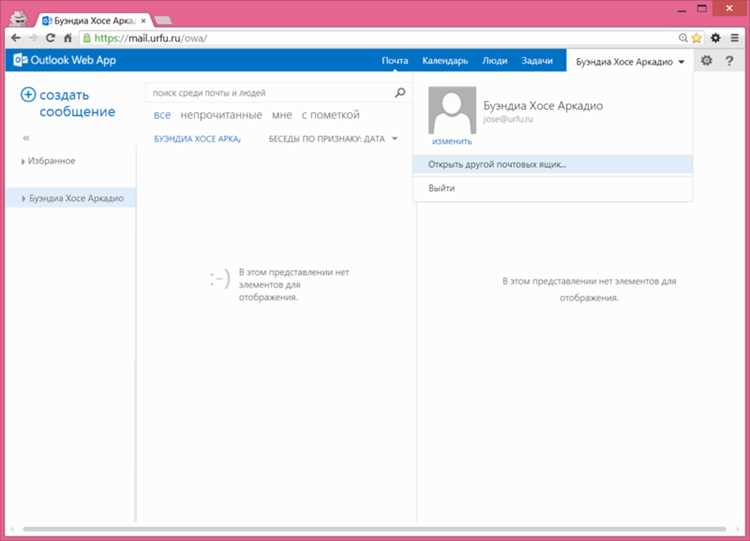The image size is (750, 541).
Task: Click the изменить link under the avatar
Action: (x=452, y=141)
